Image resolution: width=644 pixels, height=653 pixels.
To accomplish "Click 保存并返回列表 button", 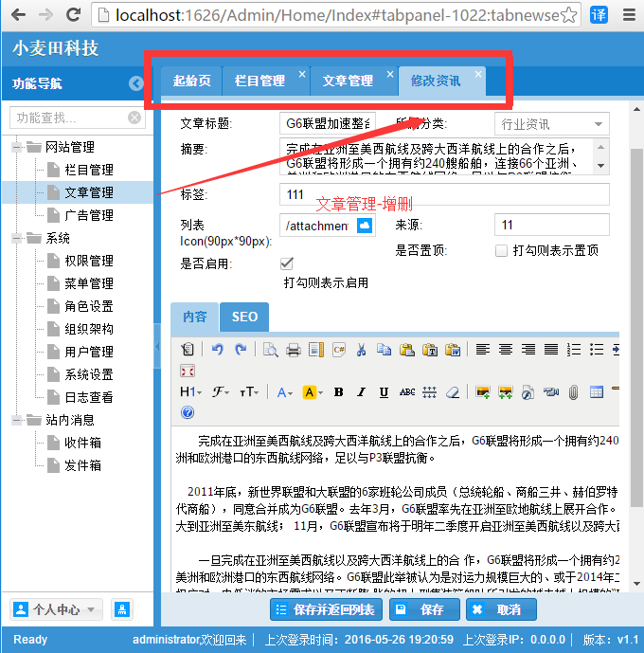I will [x=326, y=609].
